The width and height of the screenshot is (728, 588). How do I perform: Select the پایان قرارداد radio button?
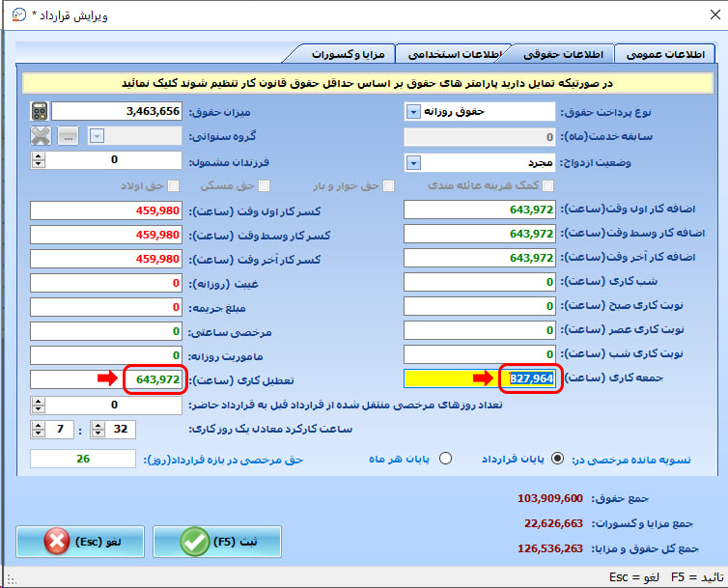[557, 460]
